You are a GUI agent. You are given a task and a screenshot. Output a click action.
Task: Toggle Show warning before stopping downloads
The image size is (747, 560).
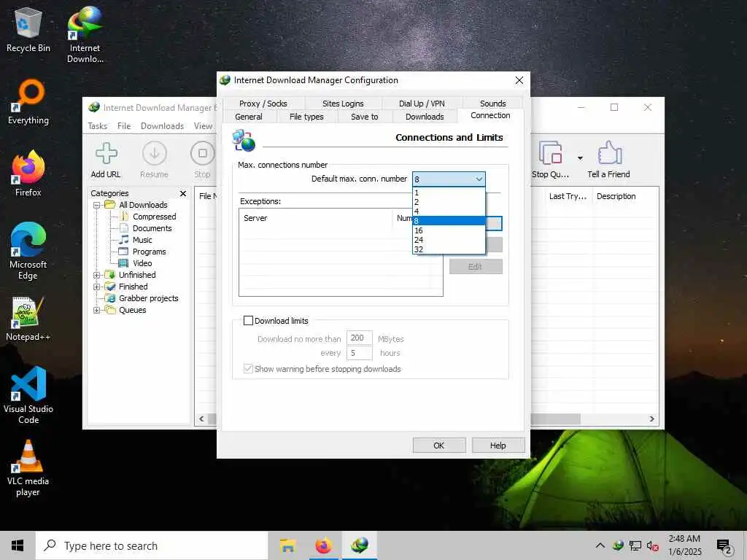[248, 368]
